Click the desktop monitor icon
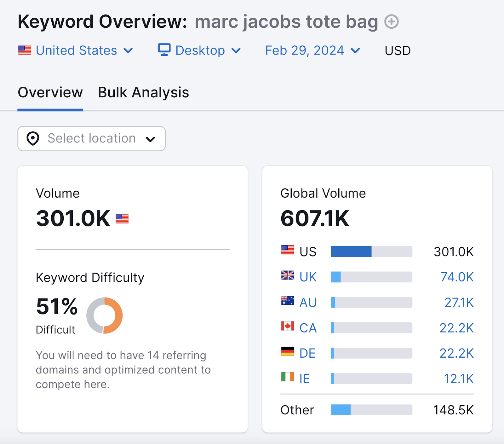 [164, 50]
